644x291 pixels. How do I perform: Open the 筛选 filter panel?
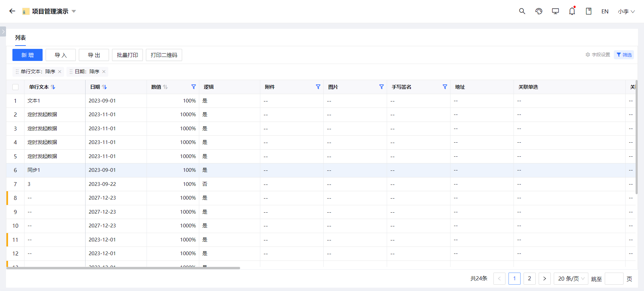pyautogui.click(x=624, y=55)
